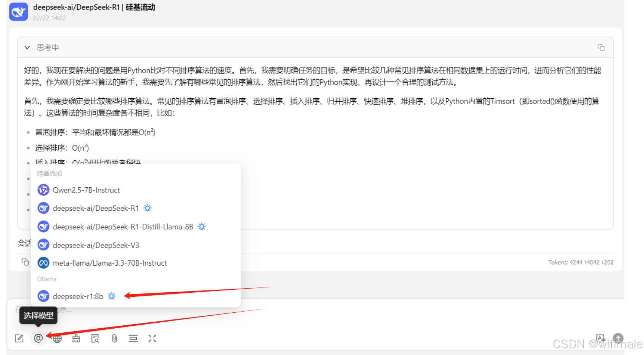Expand the input box fullscreen icon
644x355 pixels.
coord(152,338)
